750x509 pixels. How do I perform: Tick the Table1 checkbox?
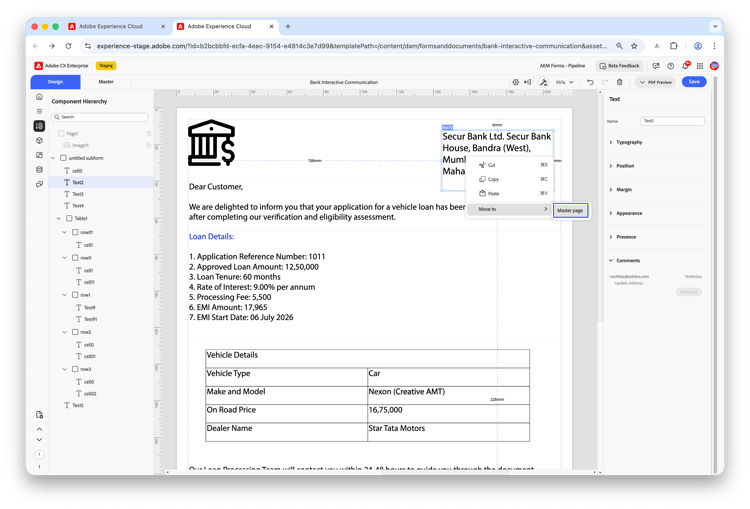pyautogui.click(x=69, y=218)
